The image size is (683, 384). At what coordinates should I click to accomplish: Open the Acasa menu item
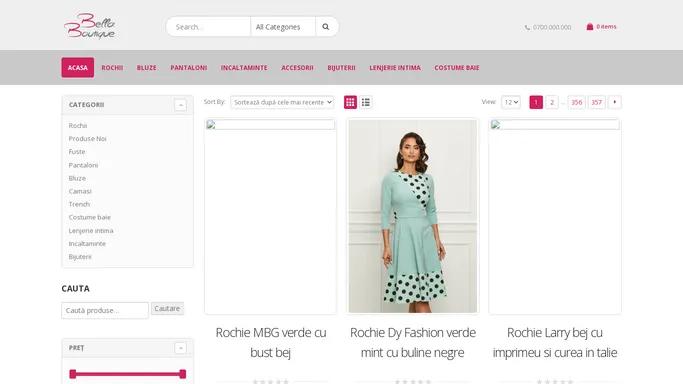click(x=78, y=67)
